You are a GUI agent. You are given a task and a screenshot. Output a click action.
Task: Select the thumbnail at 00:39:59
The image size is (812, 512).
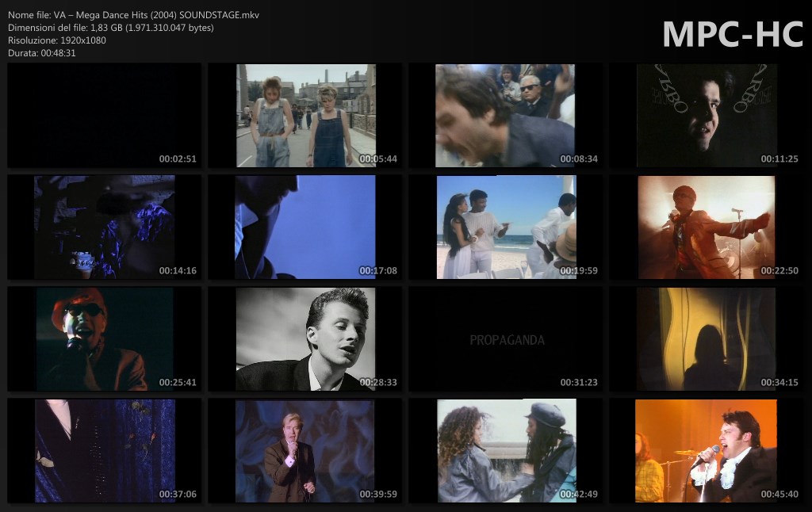[x=305, y=451]
